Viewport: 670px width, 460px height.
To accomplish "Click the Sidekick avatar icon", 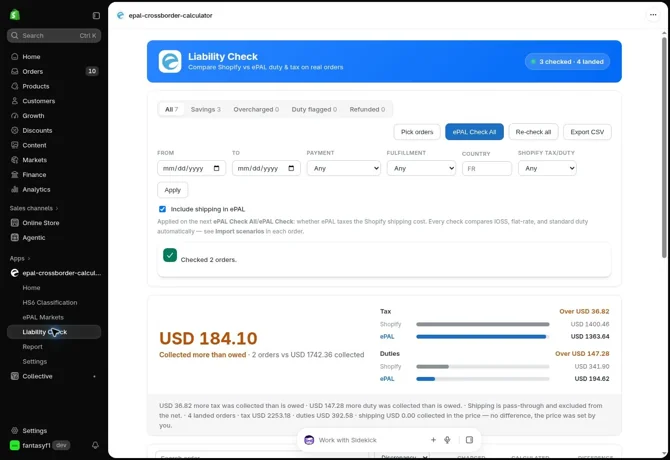I will (309, 440).
